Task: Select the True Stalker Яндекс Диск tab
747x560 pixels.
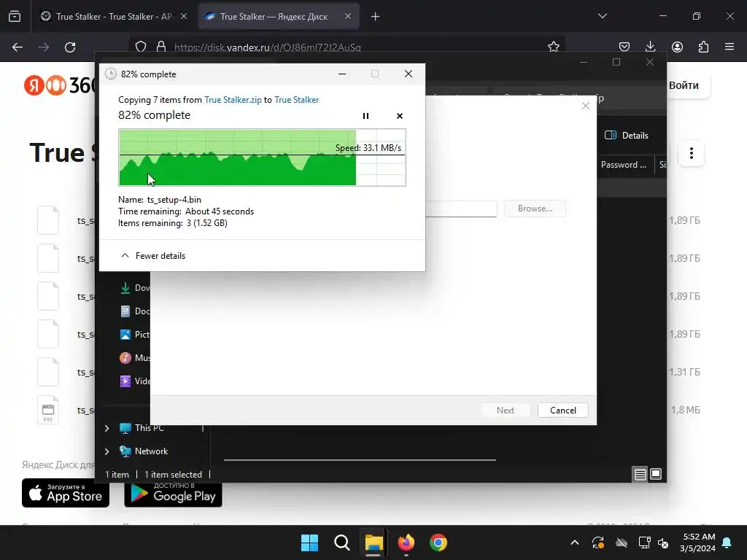Action: tap(273, 17)
